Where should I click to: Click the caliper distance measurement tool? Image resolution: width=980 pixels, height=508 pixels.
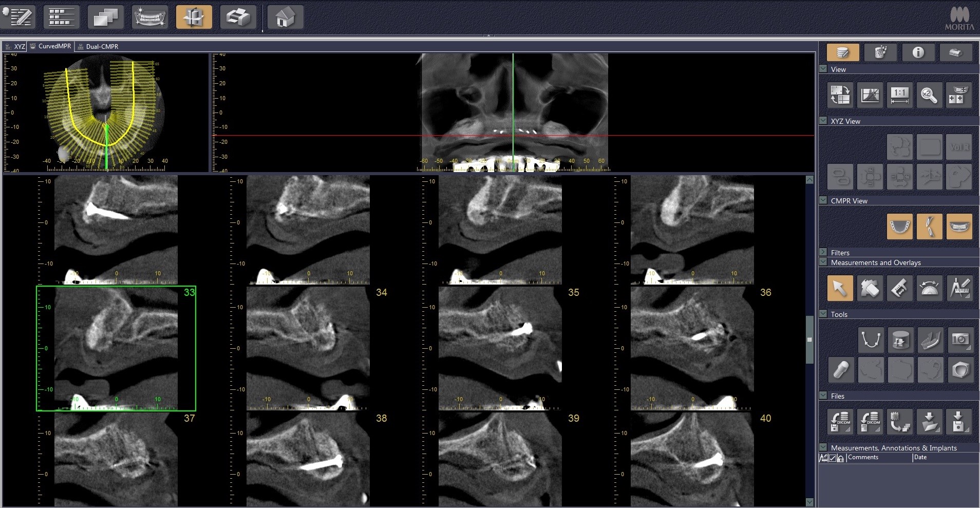point(899,288)
